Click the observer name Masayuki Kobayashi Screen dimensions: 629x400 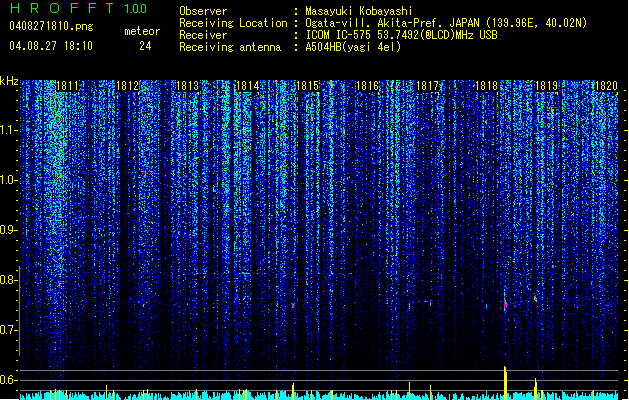click(x=359, y=11)
